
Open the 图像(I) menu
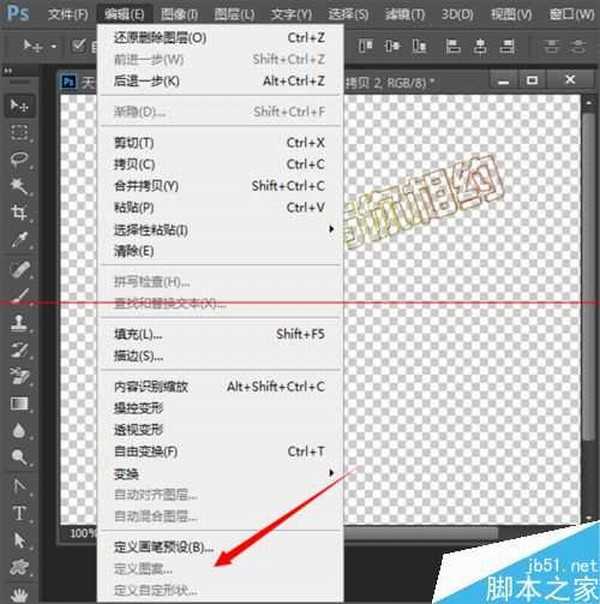click(x=179, y=15)
